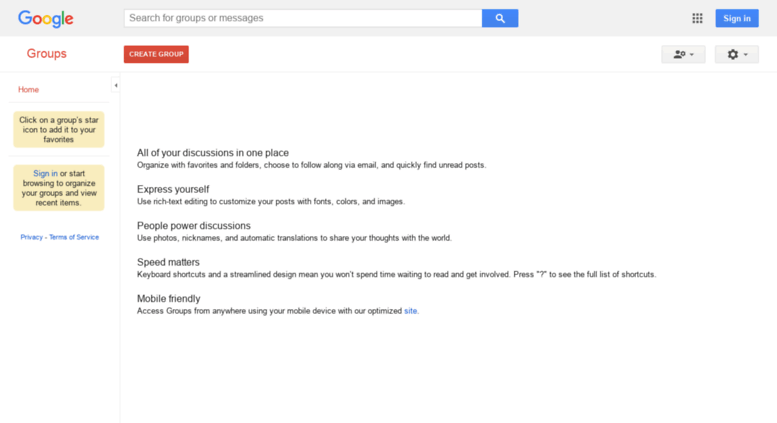Viewport: 777px width, 423px height.
Task: Click the 'All of your discussions in one place' heading
Action: click(x=213, y=153)
